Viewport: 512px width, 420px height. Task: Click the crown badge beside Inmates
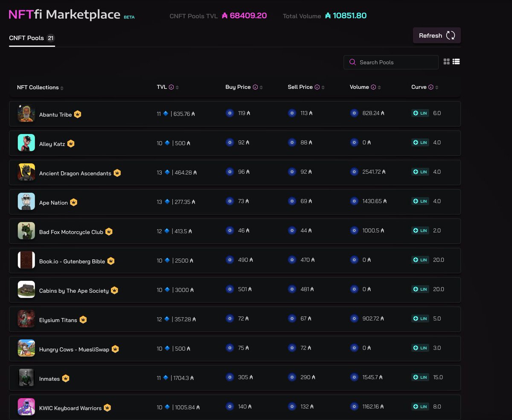pos(66,378)
